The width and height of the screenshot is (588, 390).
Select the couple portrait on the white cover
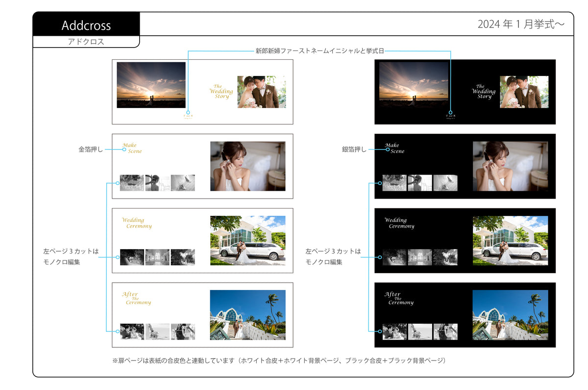261,92
